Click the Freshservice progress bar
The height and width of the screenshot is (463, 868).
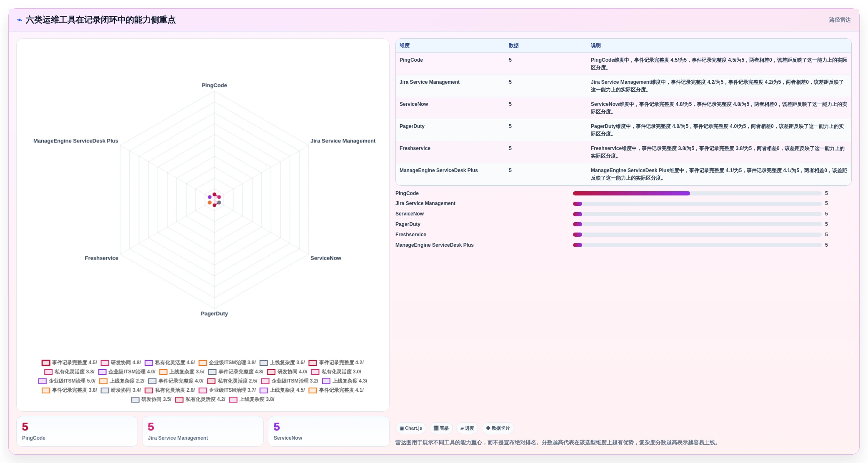click(697, 235)
